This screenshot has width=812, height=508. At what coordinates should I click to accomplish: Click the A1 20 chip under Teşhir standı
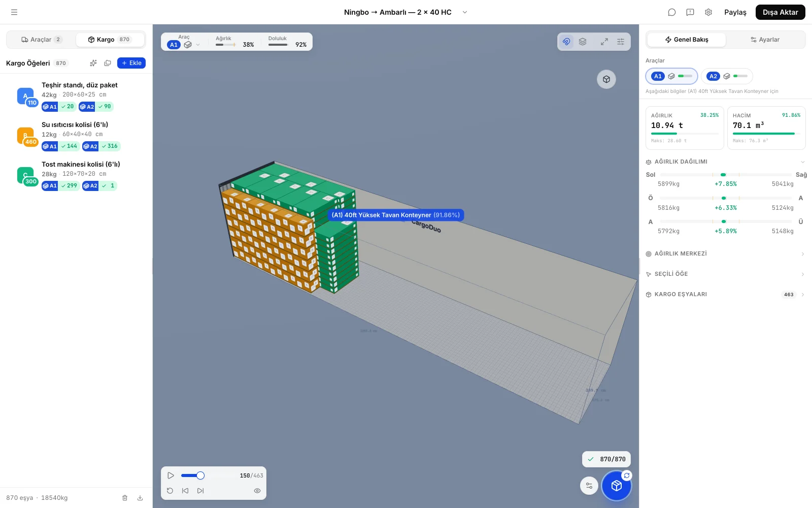[59, 107]
